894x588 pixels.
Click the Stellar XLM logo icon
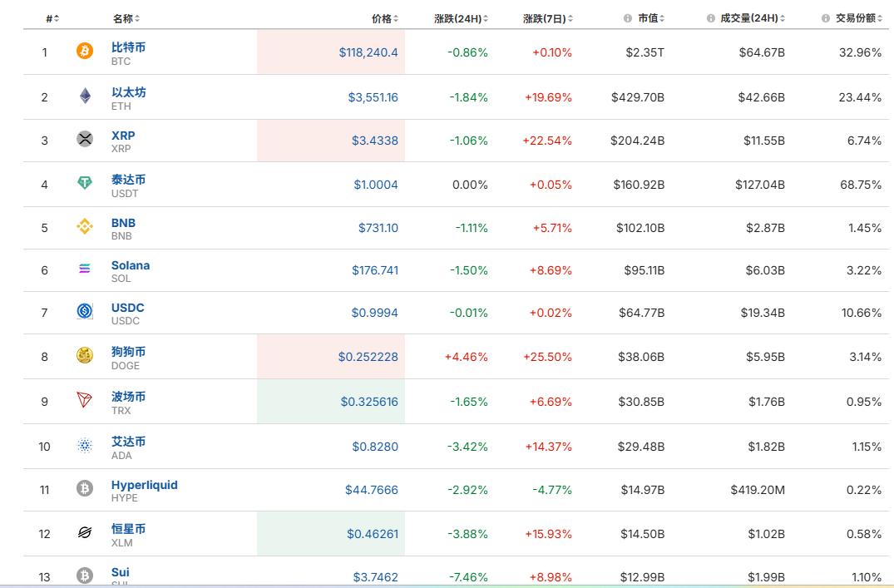pos(84,532)
